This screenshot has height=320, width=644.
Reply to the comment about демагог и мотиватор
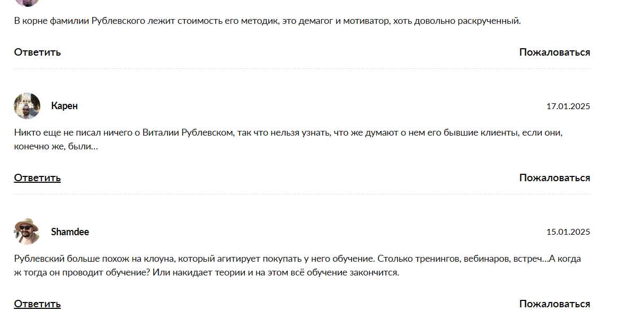tap(37, 52)
